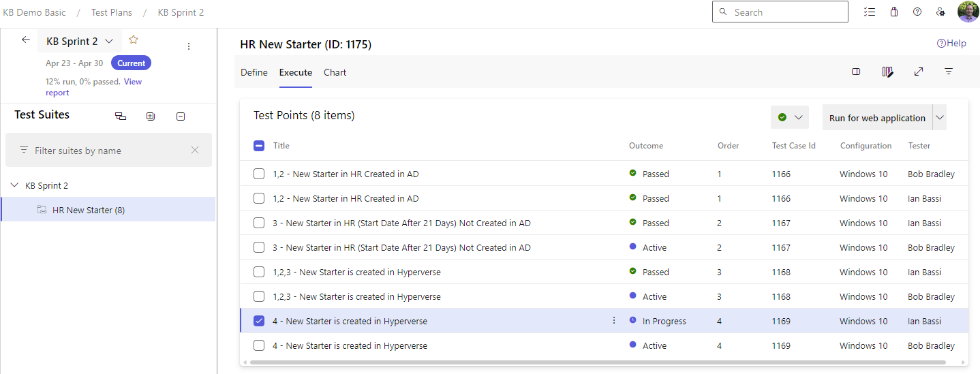This screenshot has width=980, height=374.
Task: Toggle the select-all checkbox in the Title header
Action: (x=259, y=146)
